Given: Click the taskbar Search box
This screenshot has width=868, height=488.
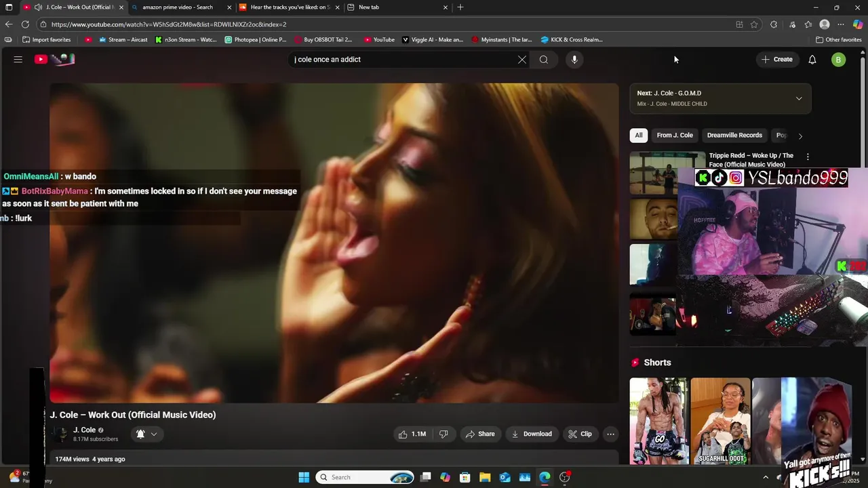Looking at the screenshot, I should coord(366,477).
